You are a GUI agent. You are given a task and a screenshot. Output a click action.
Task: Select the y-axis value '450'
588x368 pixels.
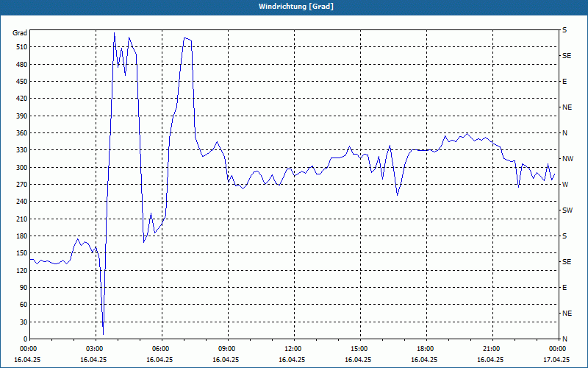click(22, 82)
